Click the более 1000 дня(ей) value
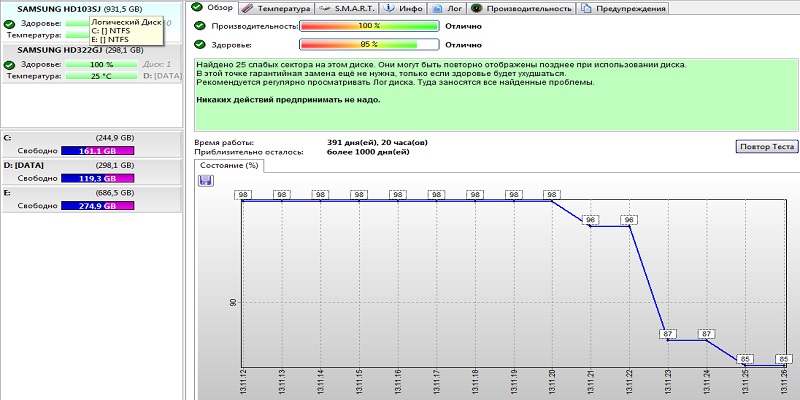Viewport: 800px width, 400px height. pyautogui.click(x=368, y=152)
